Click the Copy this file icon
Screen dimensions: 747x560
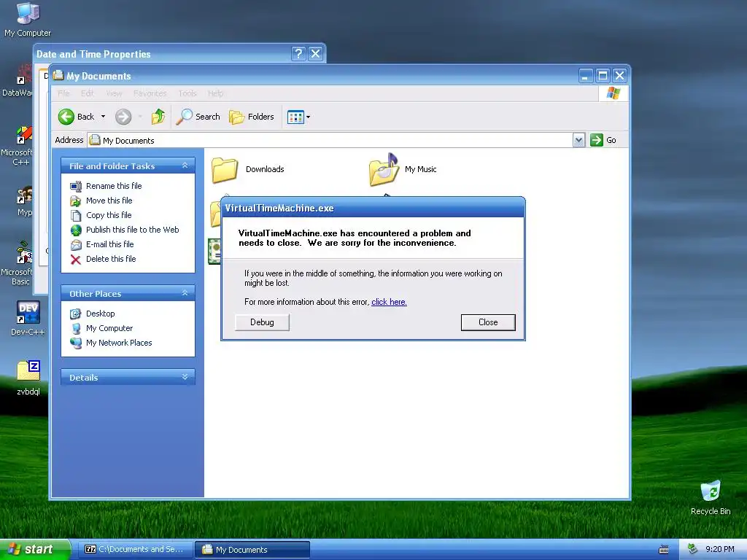[76, 216]
